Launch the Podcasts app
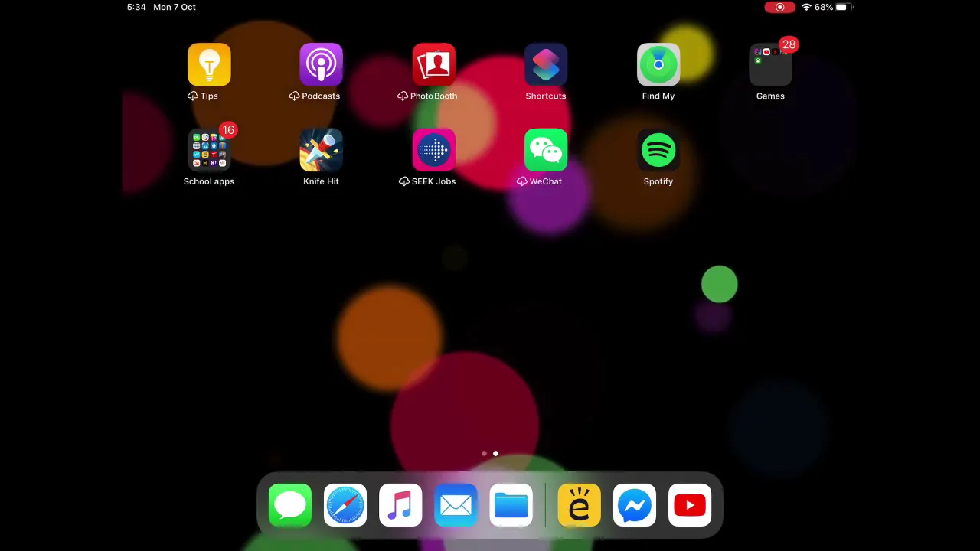The width and height of the screenshot is (980, 551). click(x=321, y=65)
